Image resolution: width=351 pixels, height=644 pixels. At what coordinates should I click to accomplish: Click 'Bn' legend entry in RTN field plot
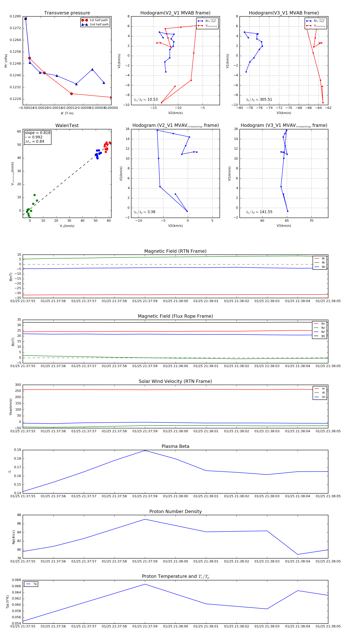pos(320,267)
